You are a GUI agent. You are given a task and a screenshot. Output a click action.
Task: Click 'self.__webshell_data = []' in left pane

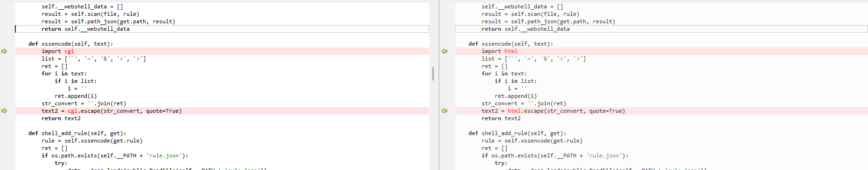click(82, 7)
